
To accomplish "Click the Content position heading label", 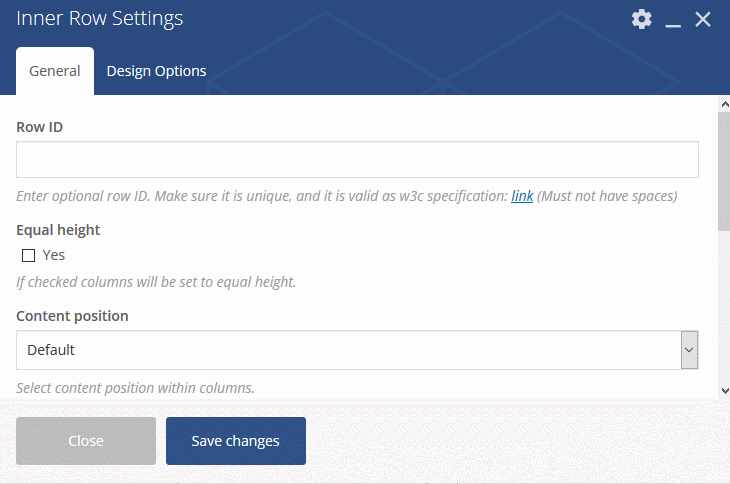I will (x=72, y=316).
